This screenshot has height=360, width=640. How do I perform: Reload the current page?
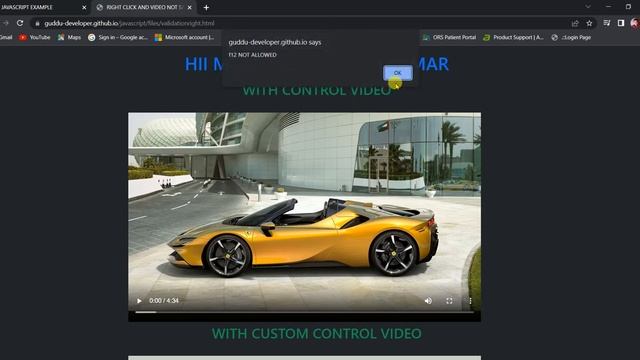pyautogui.click(x=20, y=23)
